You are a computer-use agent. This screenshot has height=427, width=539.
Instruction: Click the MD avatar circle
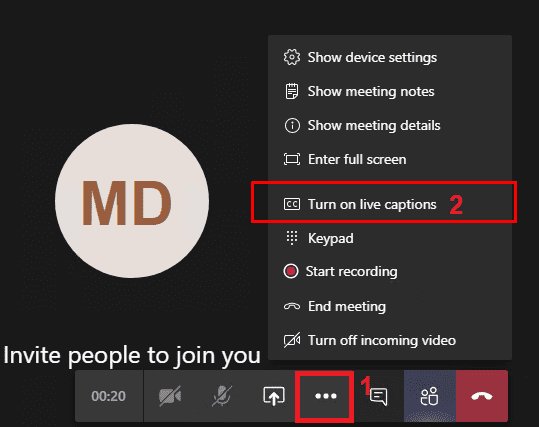(x=132, y=201)
